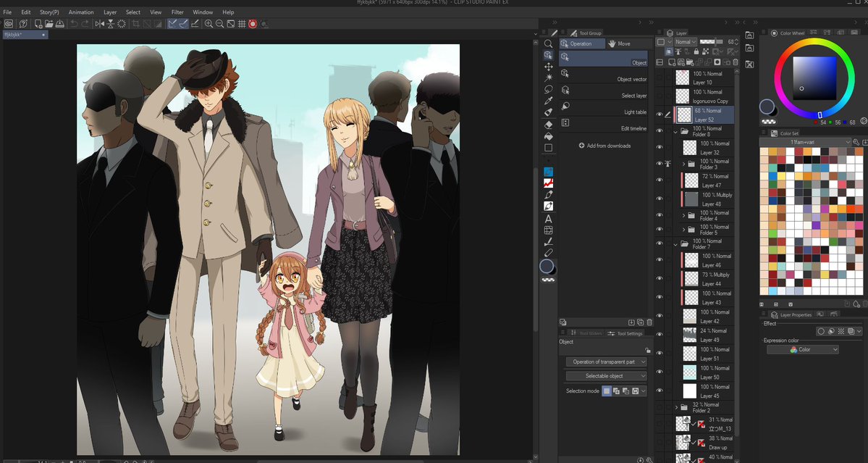Click the Flip vertical toolbar icon

point(110,24)
